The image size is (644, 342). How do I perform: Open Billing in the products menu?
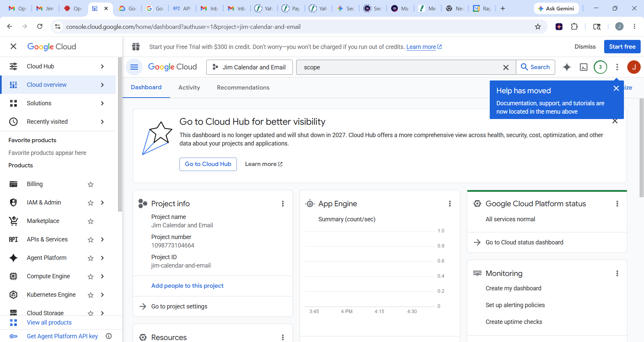(x=35, y=184)
